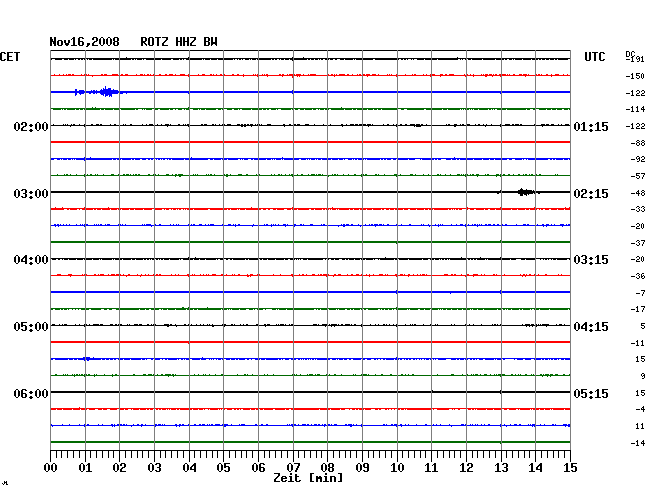Click the DC offset value -114
The width and height of the screenshot is (650, 494).
(x=635, y=109)
